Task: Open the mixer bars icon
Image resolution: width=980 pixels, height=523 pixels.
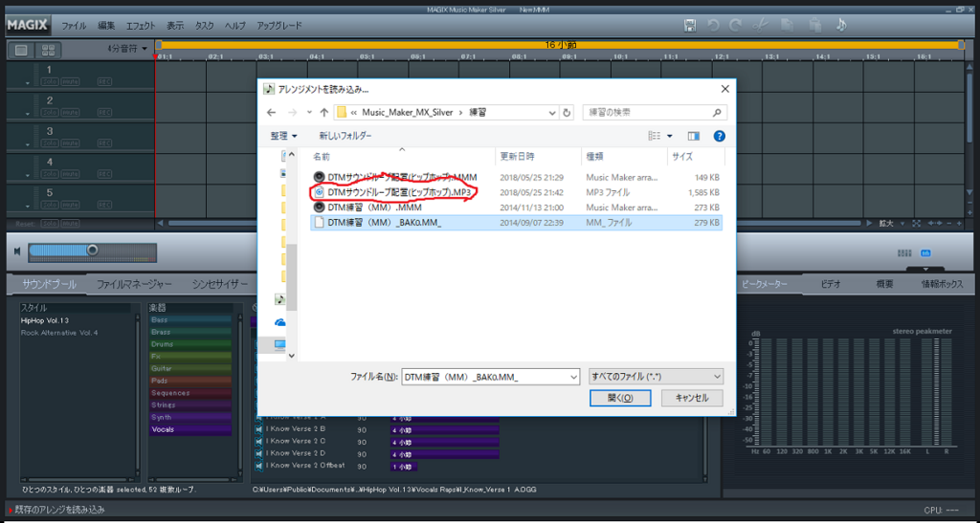Action: [904, 253]
